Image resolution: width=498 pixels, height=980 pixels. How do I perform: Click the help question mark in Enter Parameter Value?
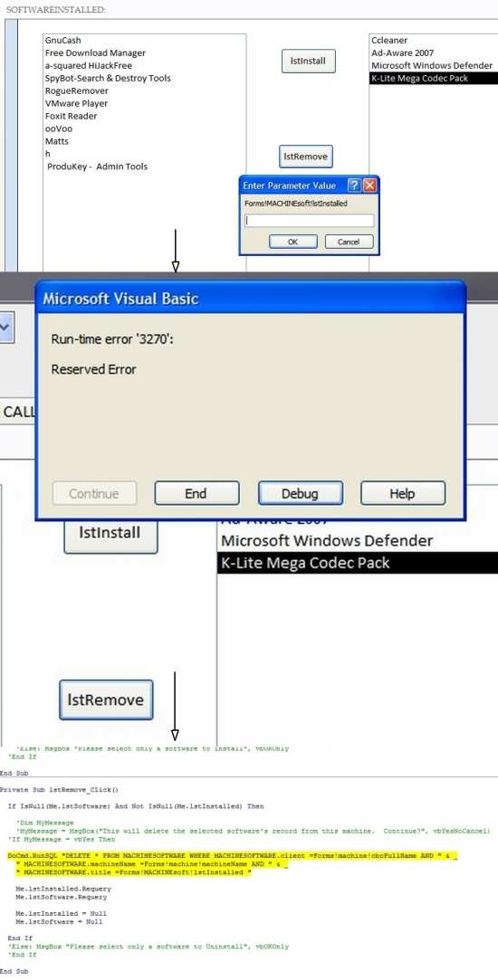coord(354,186)
